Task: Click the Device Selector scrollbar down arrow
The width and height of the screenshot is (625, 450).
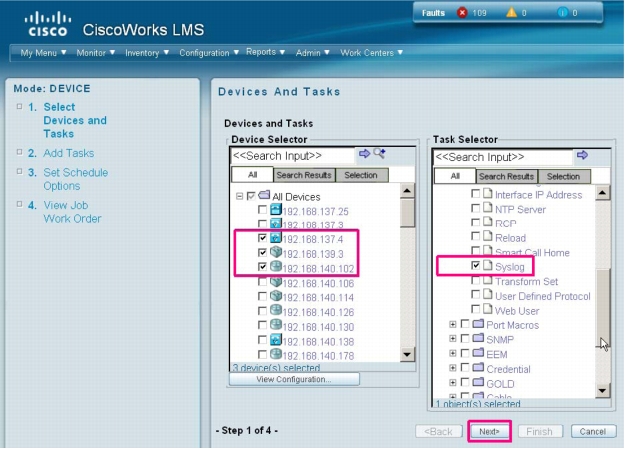Action: pyautogui.click(x=407, y=354)
